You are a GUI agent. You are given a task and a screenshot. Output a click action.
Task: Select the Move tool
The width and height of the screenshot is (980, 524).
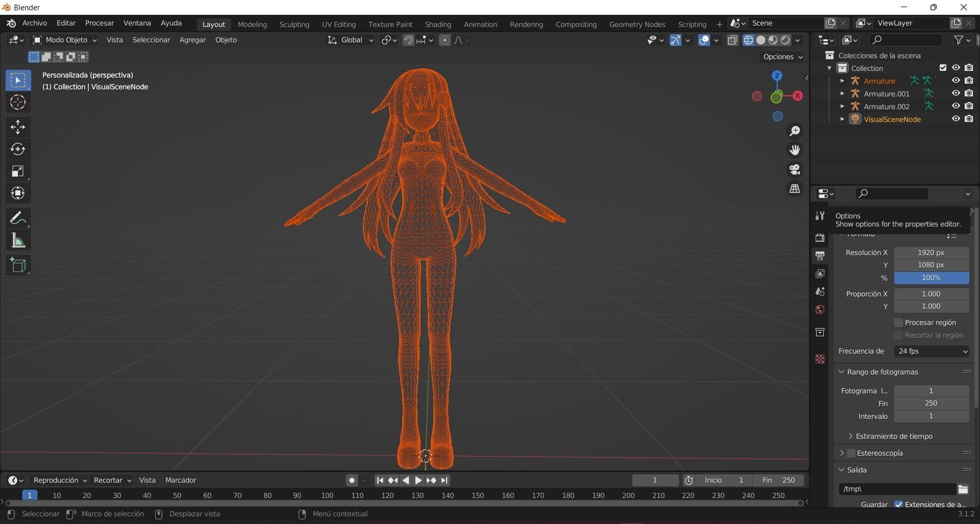click(x=18, y=127)
